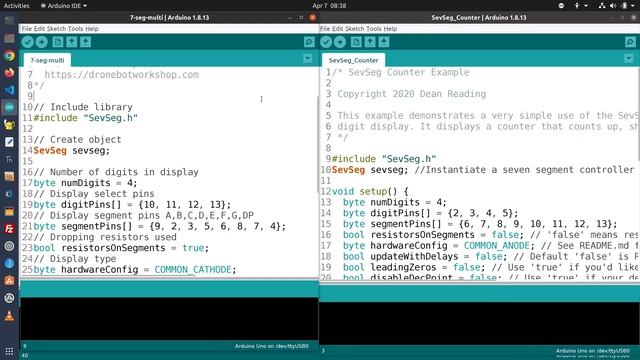
Task: Open File menu in 7-seg-multi window
Action: pos(27,29)
